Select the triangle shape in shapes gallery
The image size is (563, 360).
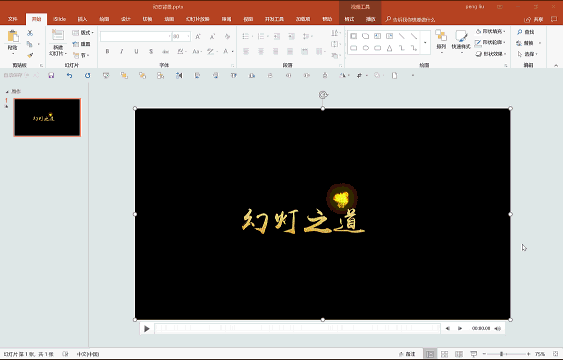coord(390,48)
